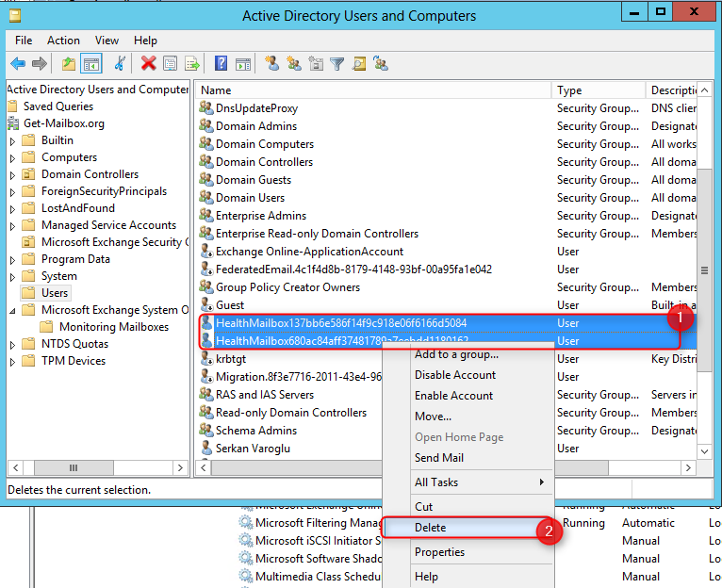Click the scissors Cut toolbar icon

(x=121, y=63)
